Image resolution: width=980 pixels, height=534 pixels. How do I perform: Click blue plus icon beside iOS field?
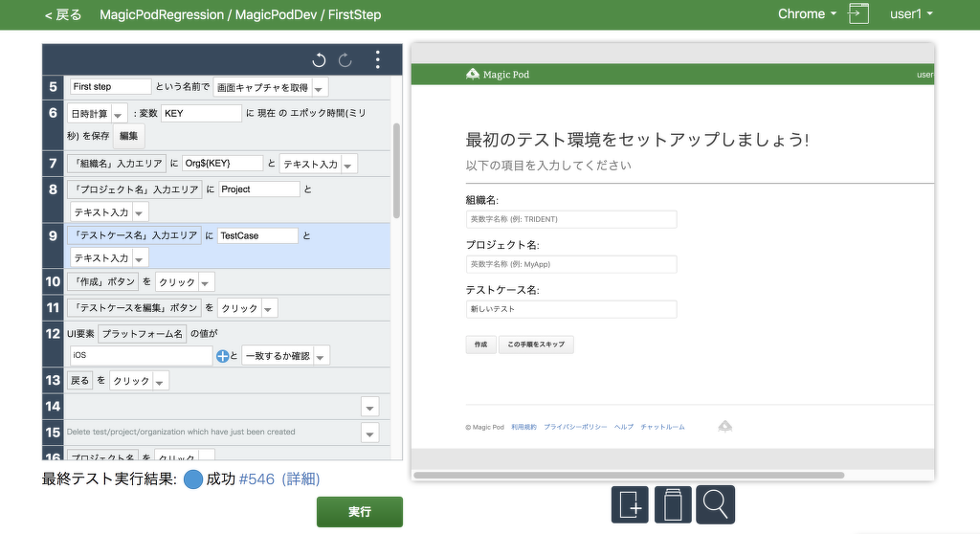click(x=222, y=356)
